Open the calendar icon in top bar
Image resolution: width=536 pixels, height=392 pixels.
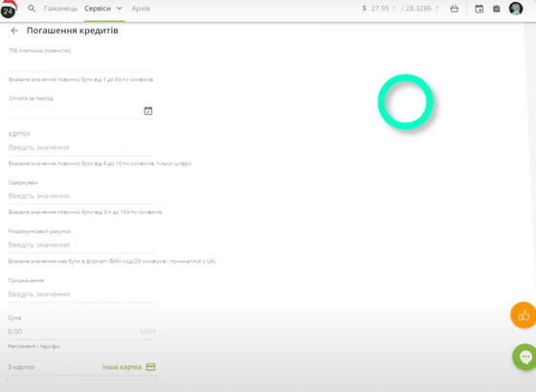pyautogui.click(x=479, y=9)
